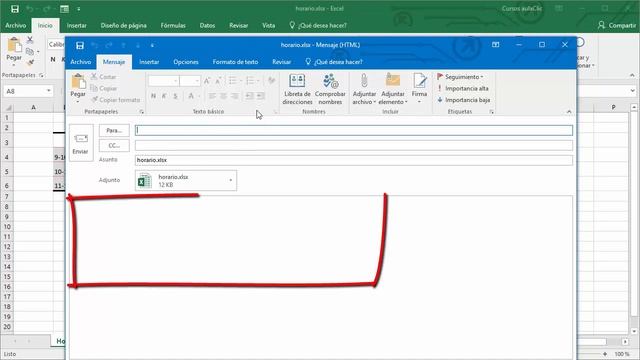This screenshot has height=360, width=640.
Task: Collapse the message ribbon chevron
Action: pyautogui.click(x=569, y=112)
